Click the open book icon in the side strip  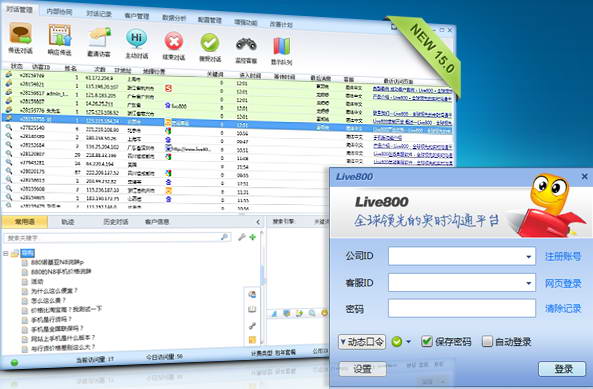(252, 309)
